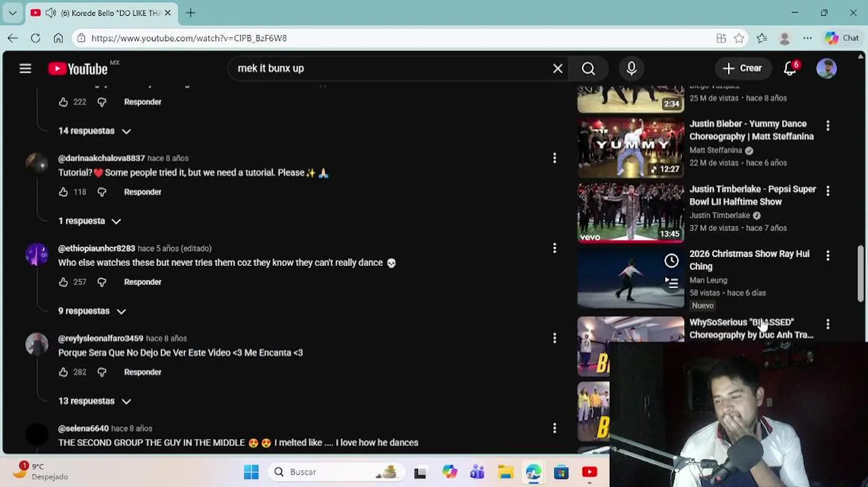Expand the 1 respuesta thread
Image resolution: width=868 pixels, height=487 pixels.
pos(89,221)
